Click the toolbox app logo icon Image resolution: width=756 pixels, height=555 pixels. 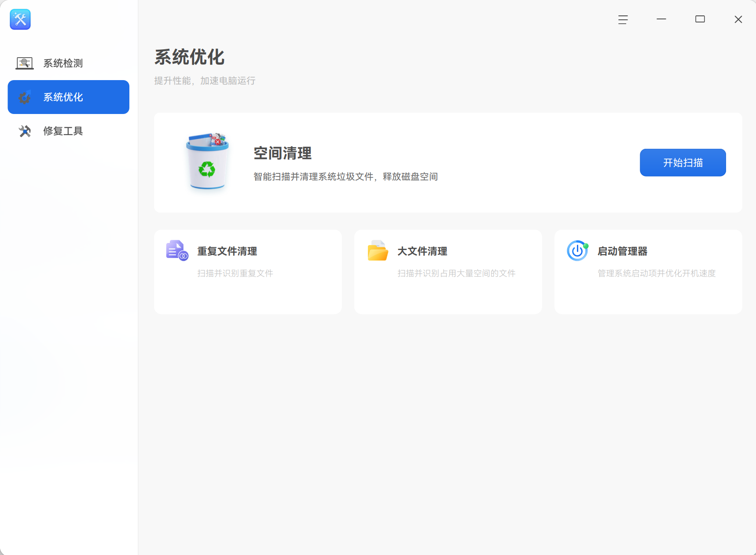20,19
